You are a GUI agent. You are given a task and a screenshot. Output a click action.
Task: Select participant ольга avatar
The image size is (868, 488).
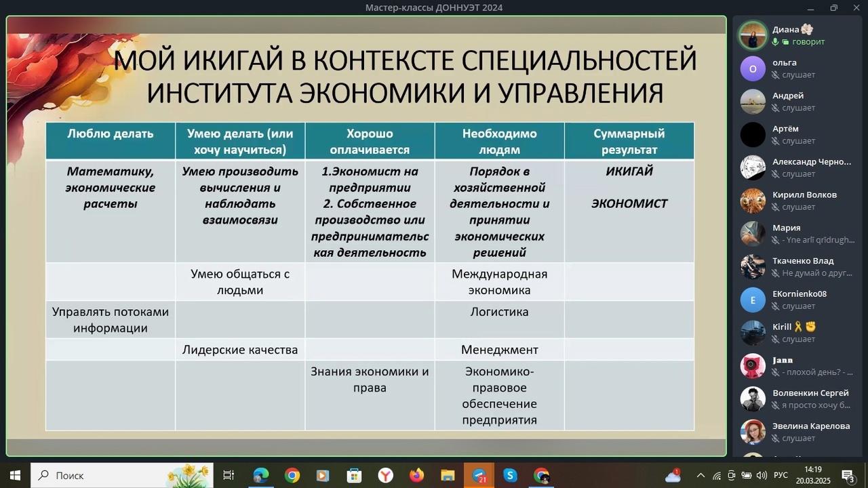(753, 68)
